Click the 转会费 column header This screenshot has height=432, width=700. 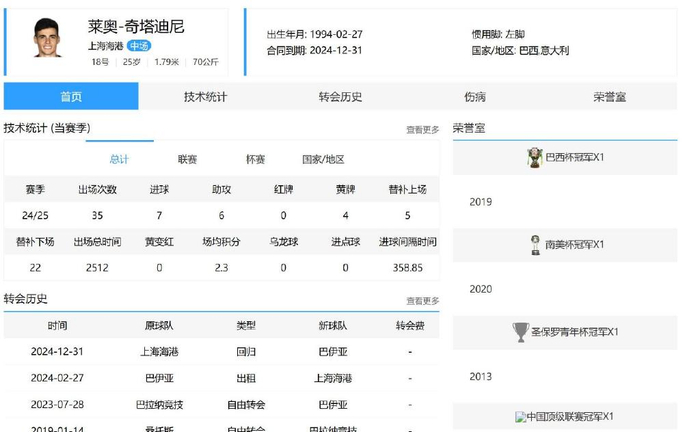coord(410,325)
